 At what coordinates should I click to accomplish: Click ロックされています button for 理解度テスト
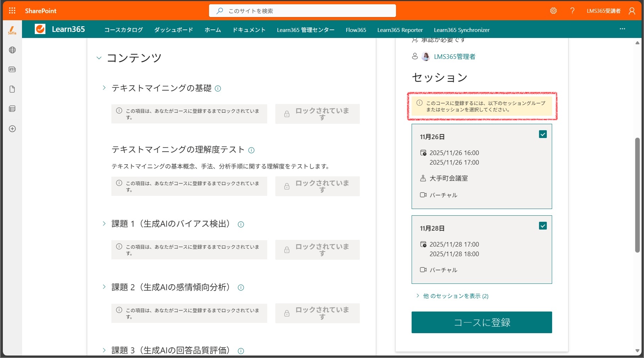point(318,186)
